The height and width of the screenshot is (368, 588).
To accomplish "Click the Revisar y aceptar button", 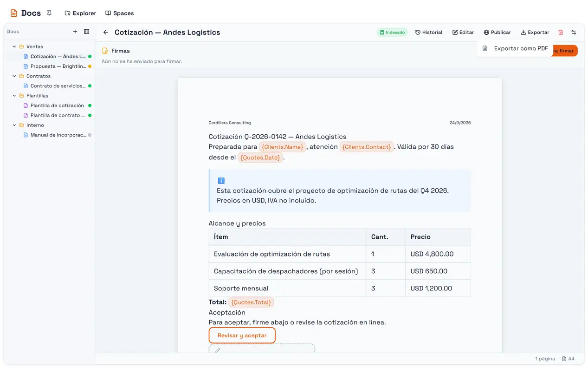I will (x=242, y=335).
